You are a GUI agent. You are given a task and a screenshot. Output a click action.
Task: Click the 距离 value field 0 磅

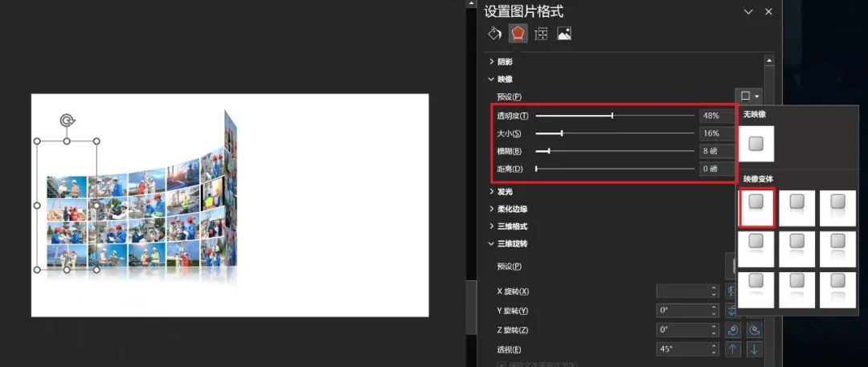pos(717,169)
